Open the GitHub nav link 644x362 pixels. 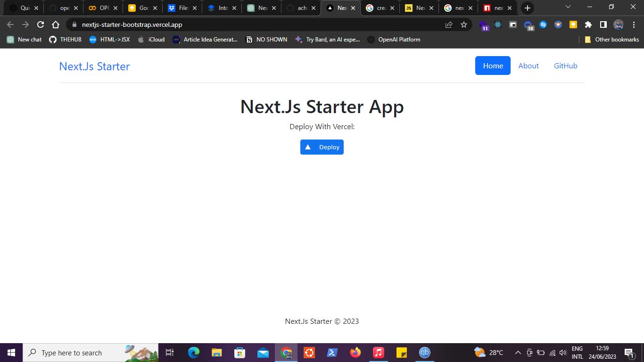point(566,66)
